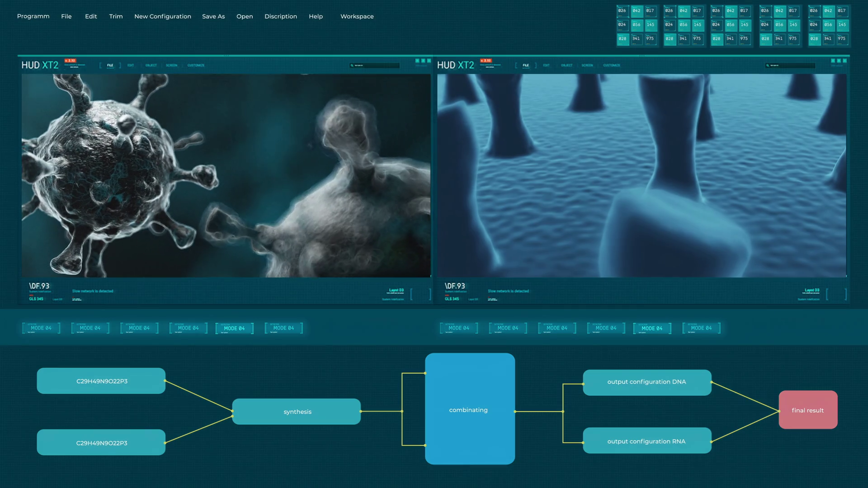
Task: Click the search icon in left HUD panel
Action: coord(352,66)
